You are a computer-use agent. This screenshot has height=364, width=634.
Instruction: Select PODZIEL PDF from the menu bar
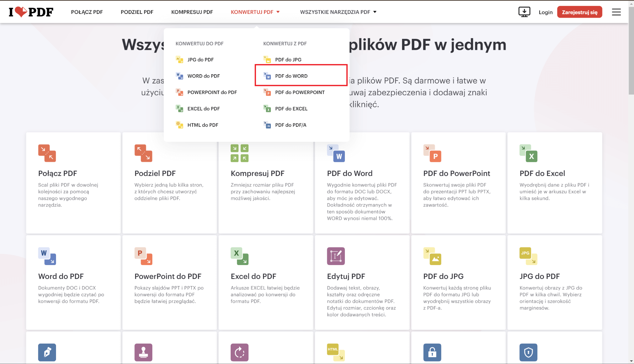137,12
